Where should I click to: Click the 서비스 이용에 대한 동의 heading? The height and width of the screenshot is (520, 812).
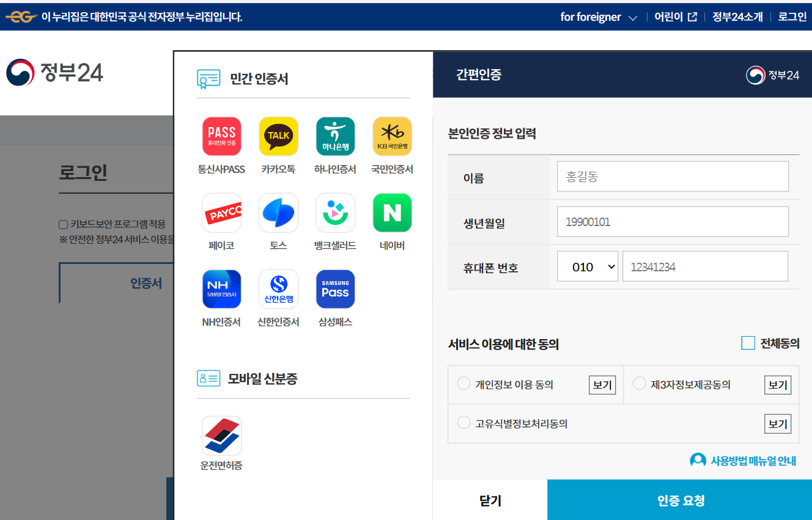point(503,344)
